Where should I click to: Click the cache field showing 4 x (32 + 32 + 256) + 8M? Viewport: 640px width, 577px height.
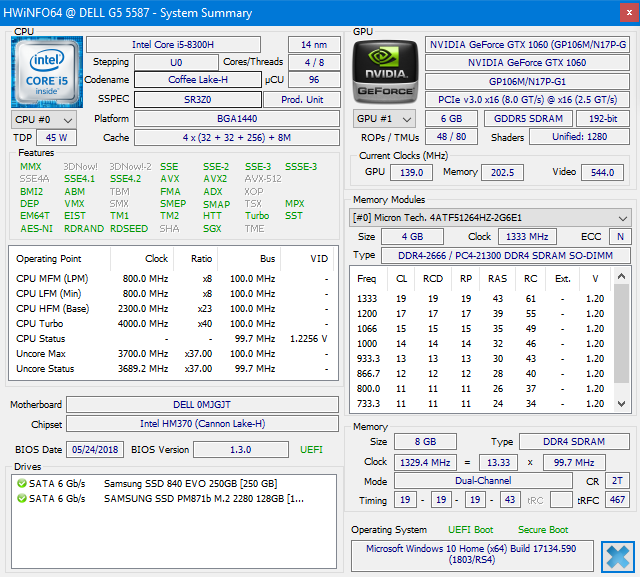[x=237, y=138]
